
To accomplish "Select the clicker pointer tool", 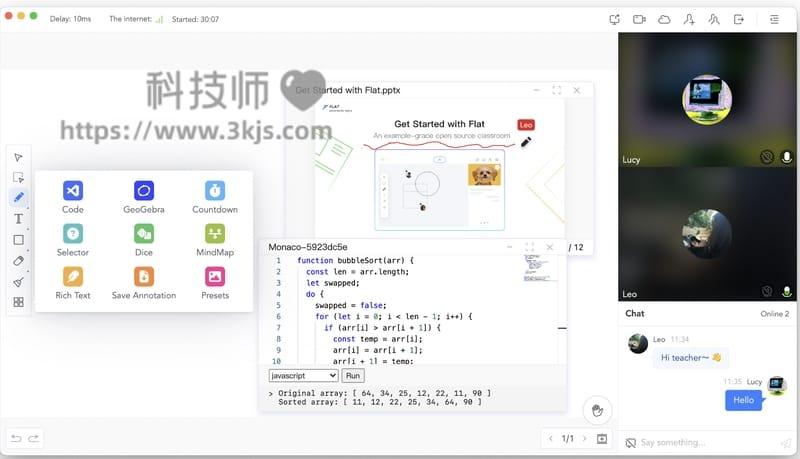I will pos(18,158).
